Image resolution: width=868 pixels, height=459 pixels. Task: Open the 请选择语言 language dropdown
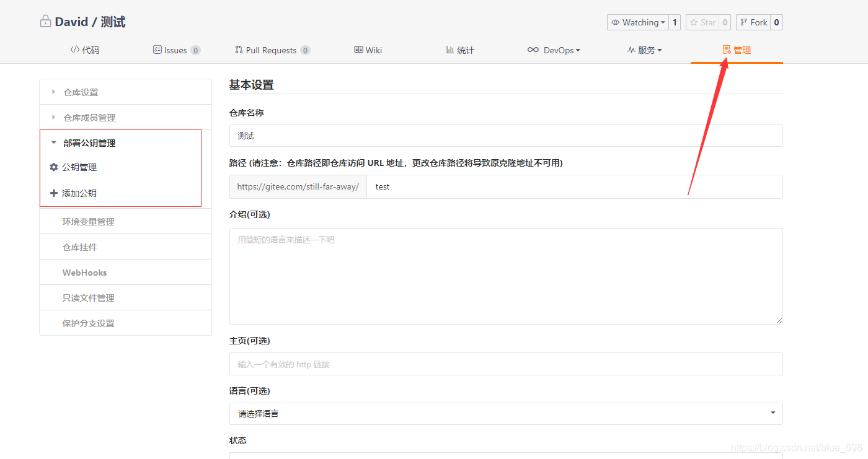506,414
